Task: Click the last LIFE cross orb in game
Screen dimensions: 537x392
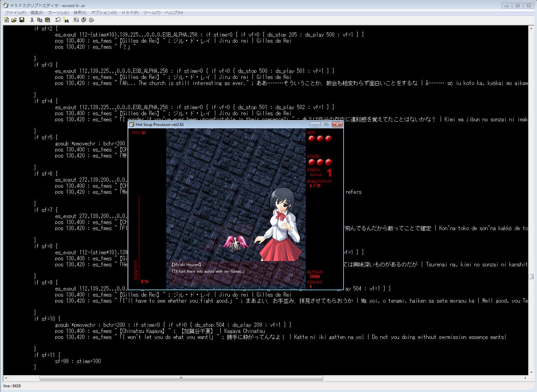Action: (x=328, y=138)
